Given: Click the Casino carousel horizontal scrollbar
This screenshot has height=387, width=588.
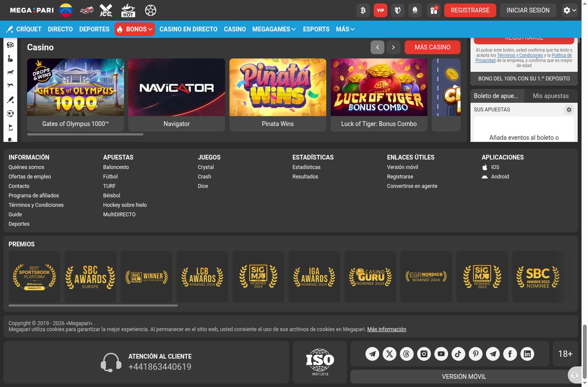Looking at the screenshot, I should click(x=85, y=134).
